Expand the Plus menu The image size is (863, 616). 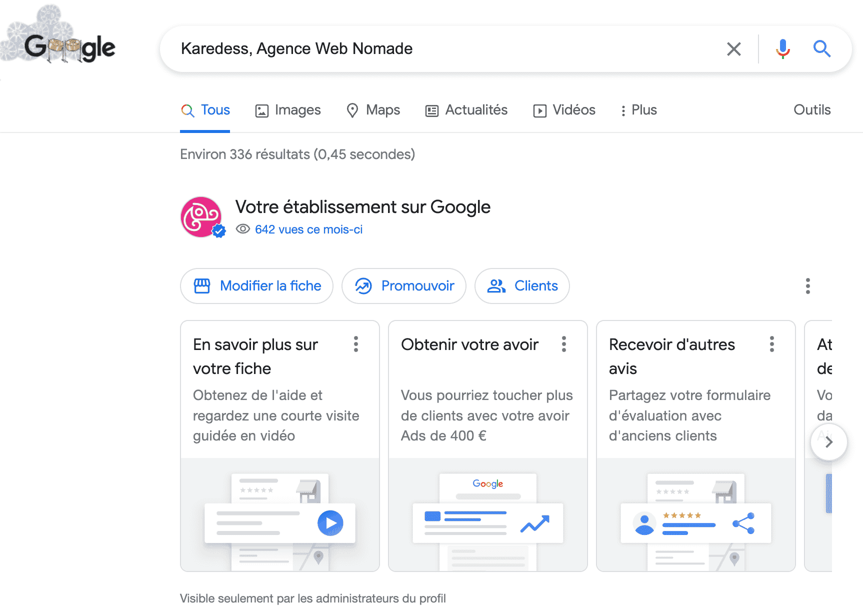[x=638, y=110]
